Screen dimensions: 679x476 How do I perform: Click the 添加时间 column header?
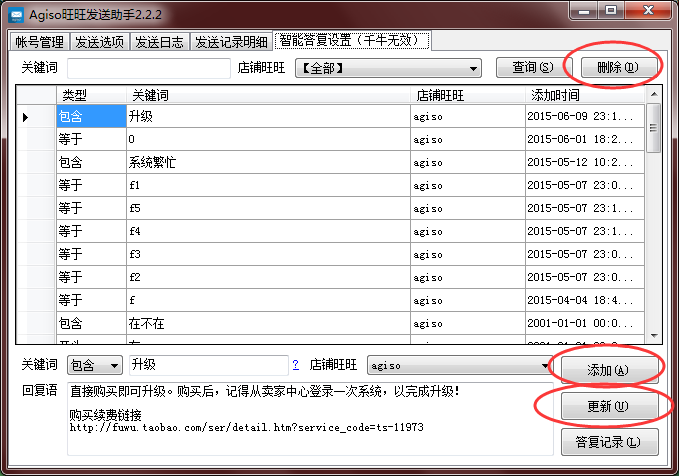pos(585,95)
